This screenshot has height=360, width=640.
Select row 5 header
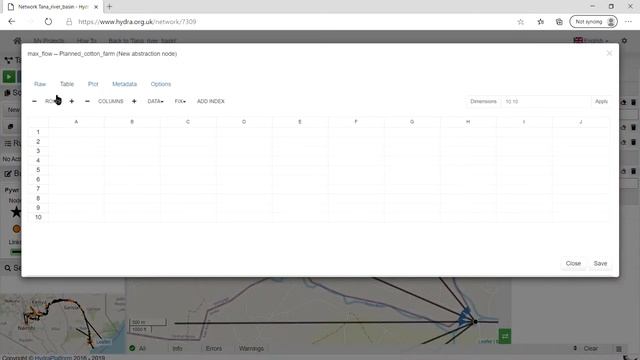point(38,170)
